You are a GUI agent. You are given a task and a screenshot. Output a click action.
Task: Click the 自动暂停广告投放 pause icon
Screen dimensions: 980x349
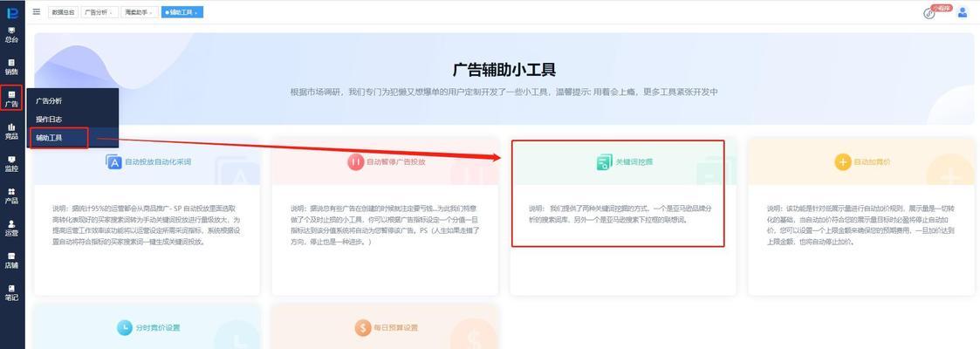click(x=355, y=161)
